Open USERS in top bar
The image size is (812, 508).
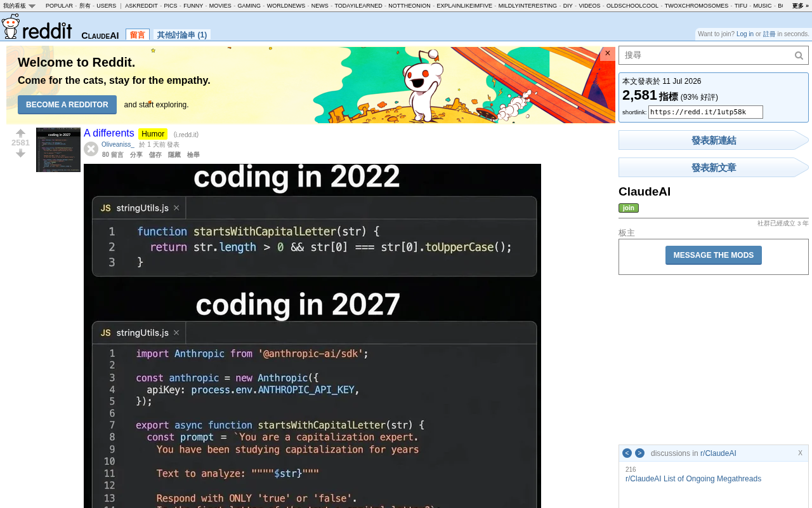click(107, 6)
